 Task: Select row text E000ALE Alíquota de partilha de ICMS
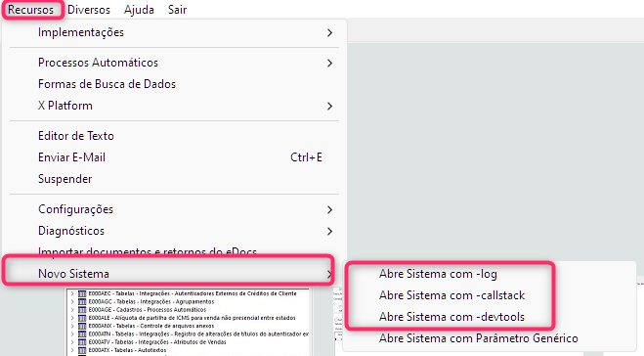(192, 318)
